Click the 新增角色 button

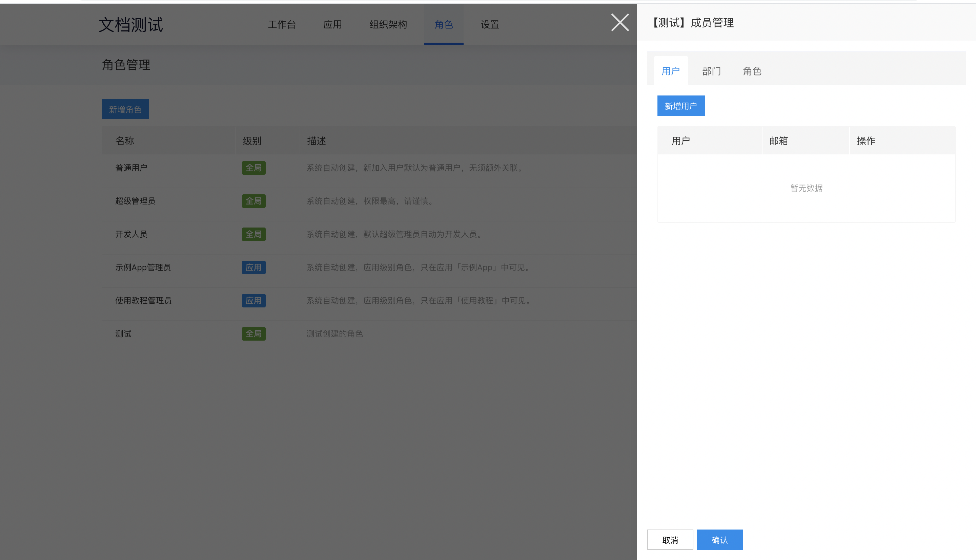pos(125,109)
